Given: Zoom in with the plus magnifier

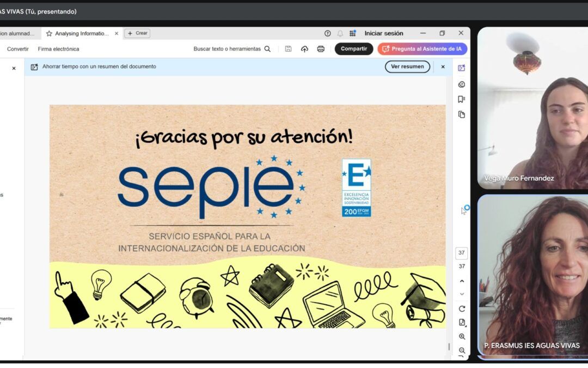Looking at the screenshot, I should pos(462,336).
